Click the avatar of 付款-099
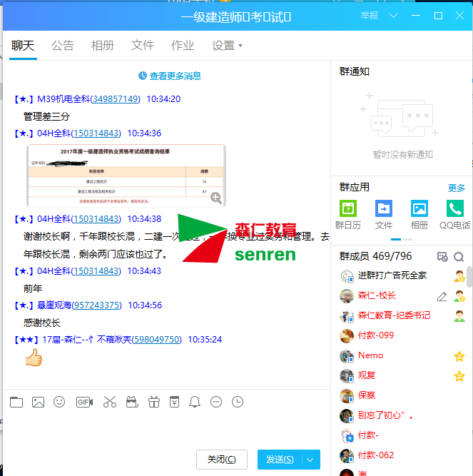 [x=347, y=335]
